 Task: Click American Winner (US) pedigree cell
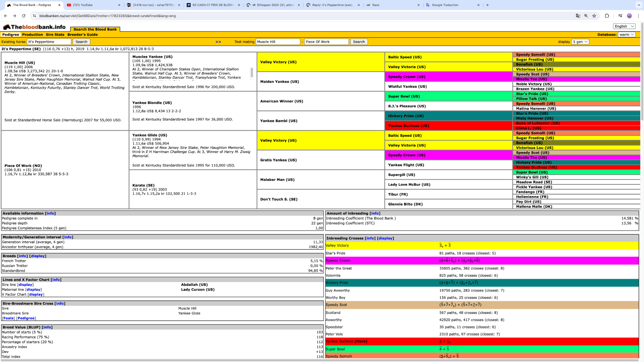(281, 101)
